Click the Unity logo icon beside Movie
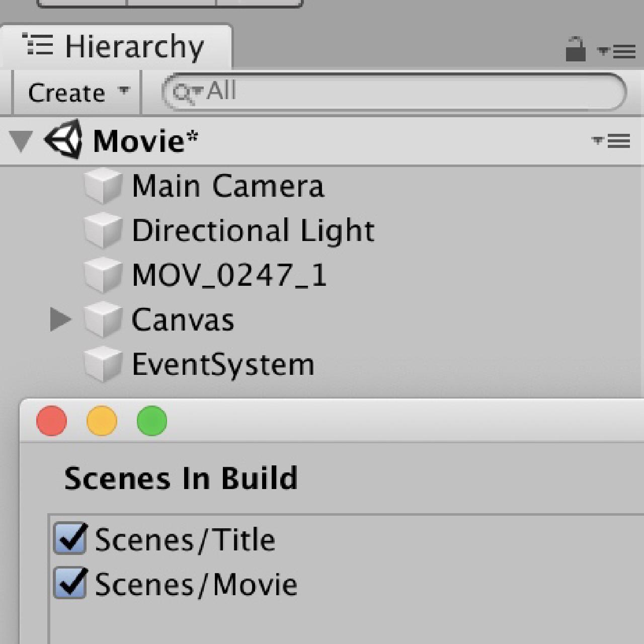The width and height of the screenshot is (644, 644). [x=63, y=139]
